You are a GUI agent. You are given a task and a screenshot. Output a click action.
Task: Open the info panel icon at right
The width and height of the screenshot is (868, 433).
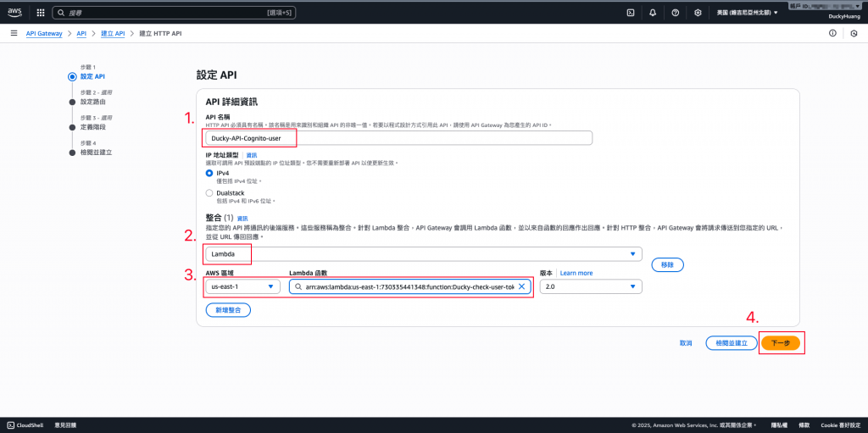832,34
